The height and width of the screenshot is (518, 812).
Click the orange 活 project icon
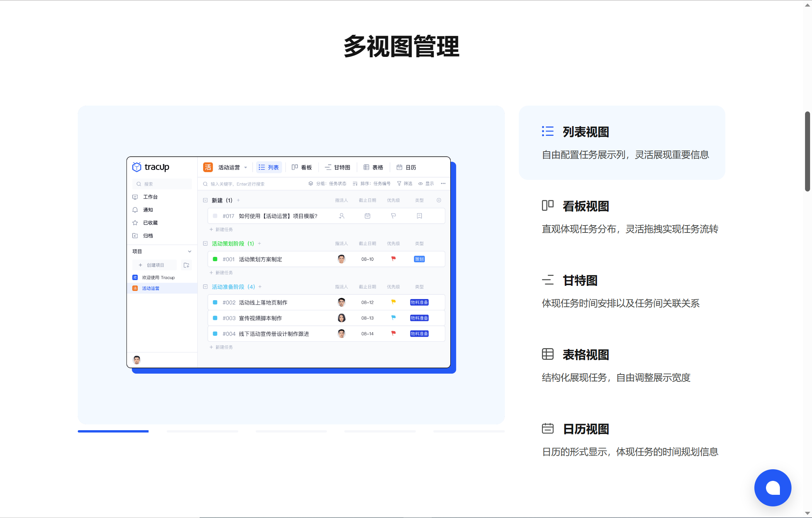point(208,167)
